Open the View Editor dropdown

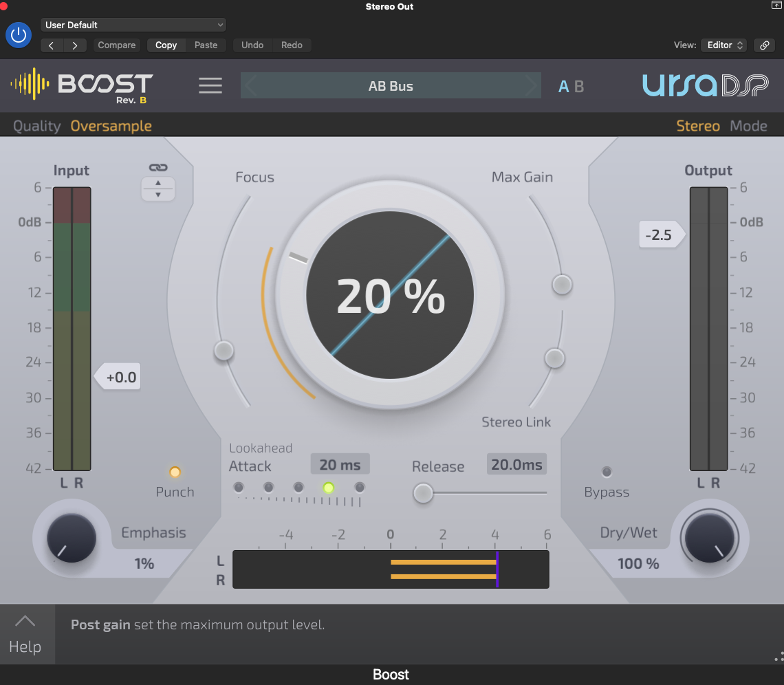pos(724,45)
